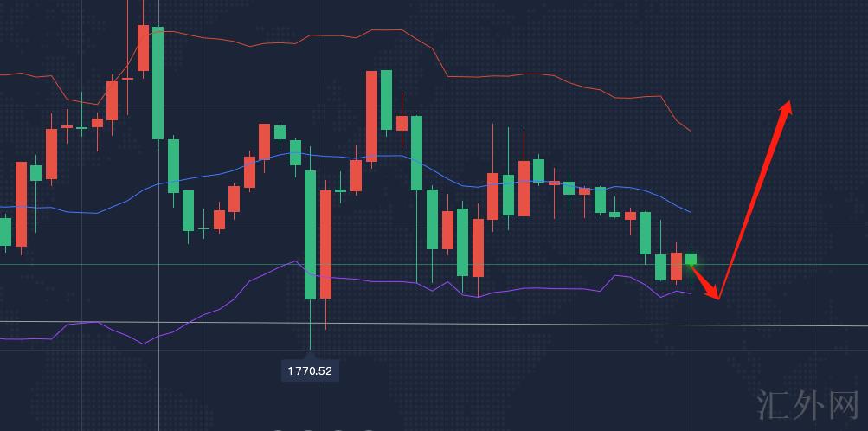This screenshot has width=868, height=431.
Task: Select the tall red candle at chart center
Action: pos(371,116)
